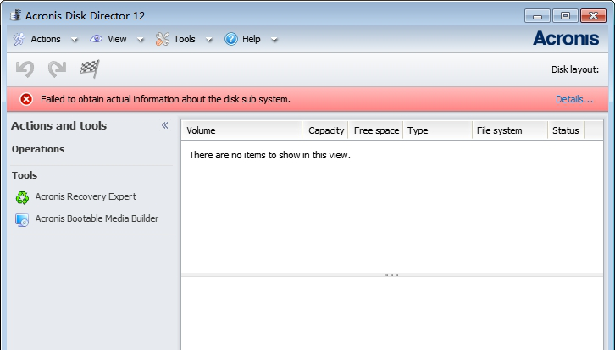This screenshot has height=364, width=615.
Task: Sort by the Status column header
Action: pos(566,130)
